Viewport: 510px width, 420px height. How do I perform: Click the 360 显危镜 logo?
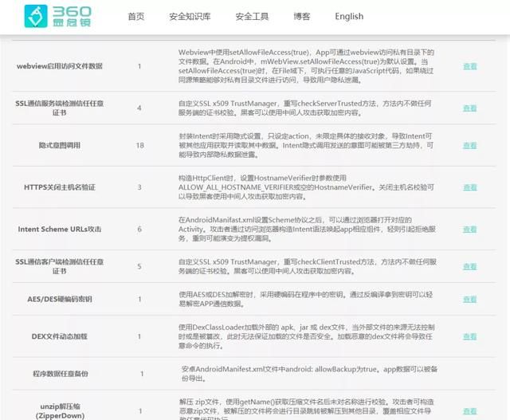(x=58, y=16)
